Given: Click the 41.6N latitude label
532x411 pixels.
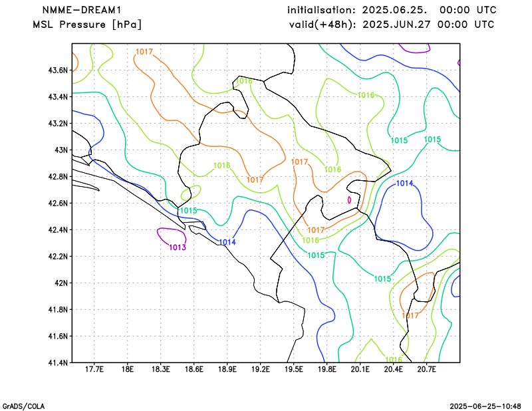Looking at the screenshot, I should point(58,336).
